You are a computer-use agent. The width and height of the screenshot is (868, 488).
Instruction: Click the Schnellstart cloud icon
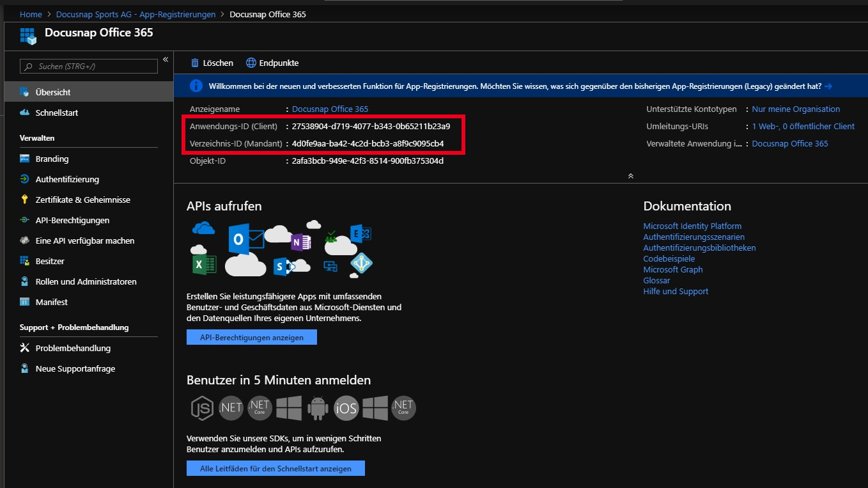click(x=25, y=113)
